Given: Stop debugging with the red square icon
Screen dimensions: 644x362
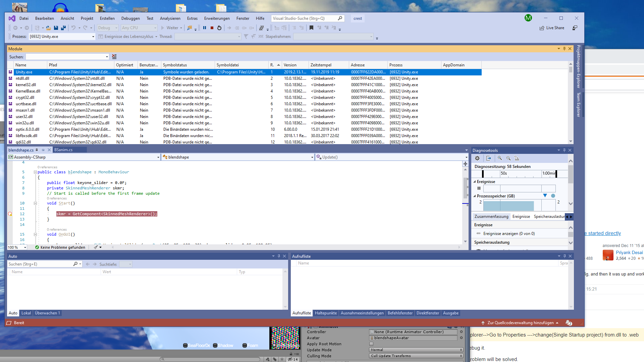Looking at the screenshot, I should pyautogui.click(x=212, y=28).
